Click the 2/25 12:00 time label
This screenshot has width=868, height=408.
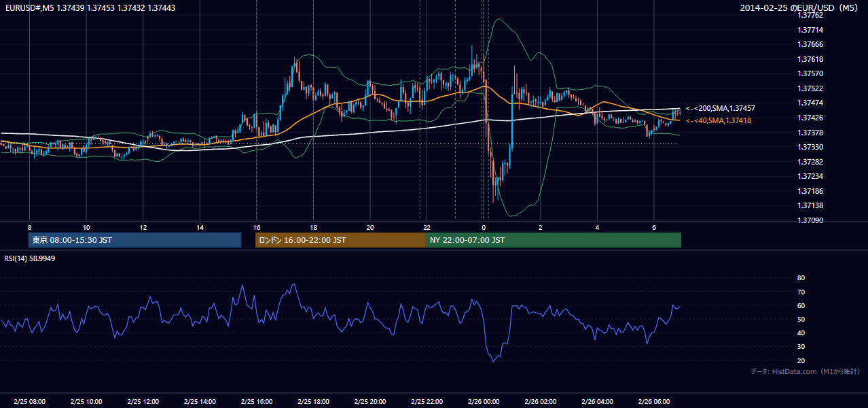143,402
